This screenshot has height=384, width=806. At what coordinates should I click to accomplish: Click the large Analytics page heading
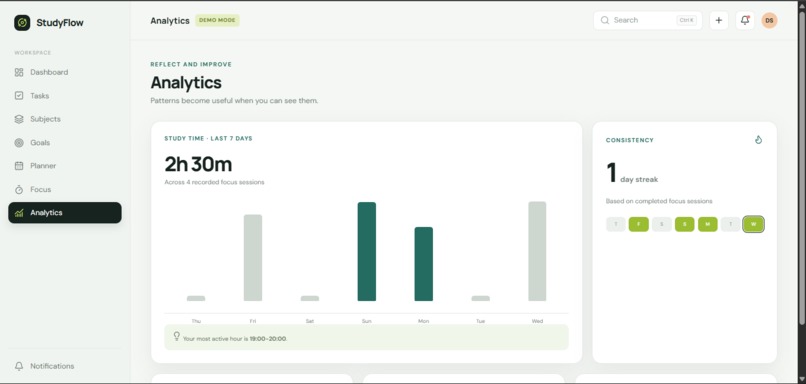click(186, 83)
